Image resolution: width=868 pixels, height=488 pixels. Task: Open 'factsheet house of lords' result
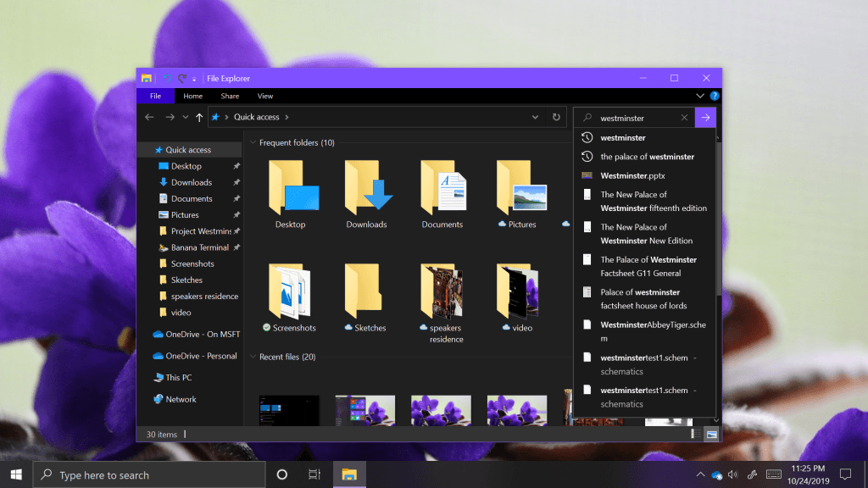[644, 299]
